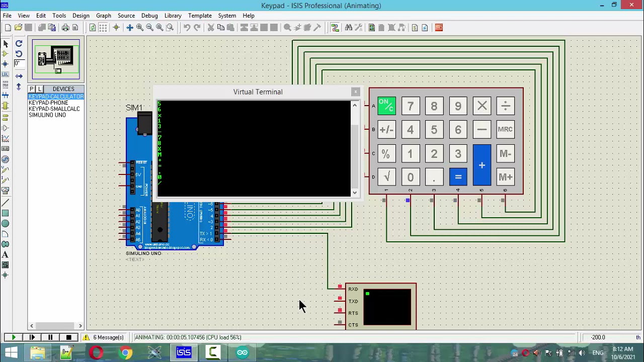Click the keypad square root key
The image size is (644, 362).
point(386,177)
